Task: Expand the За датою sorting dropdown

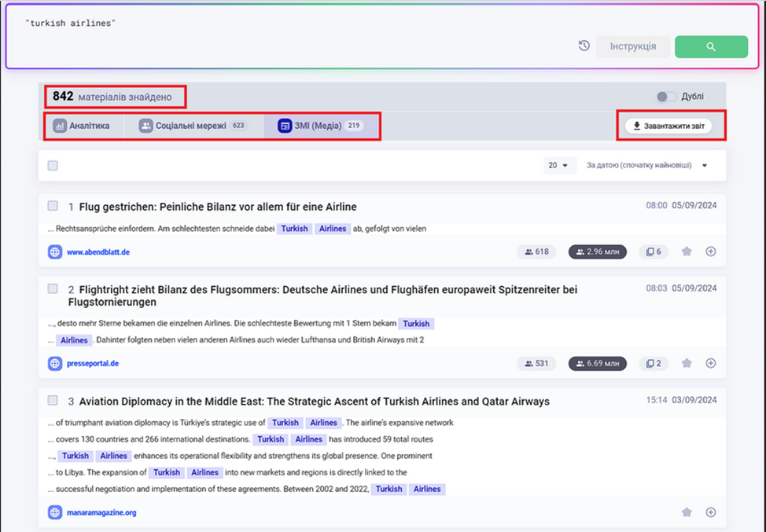Action: pyautogui.click(x=646, y=166)
